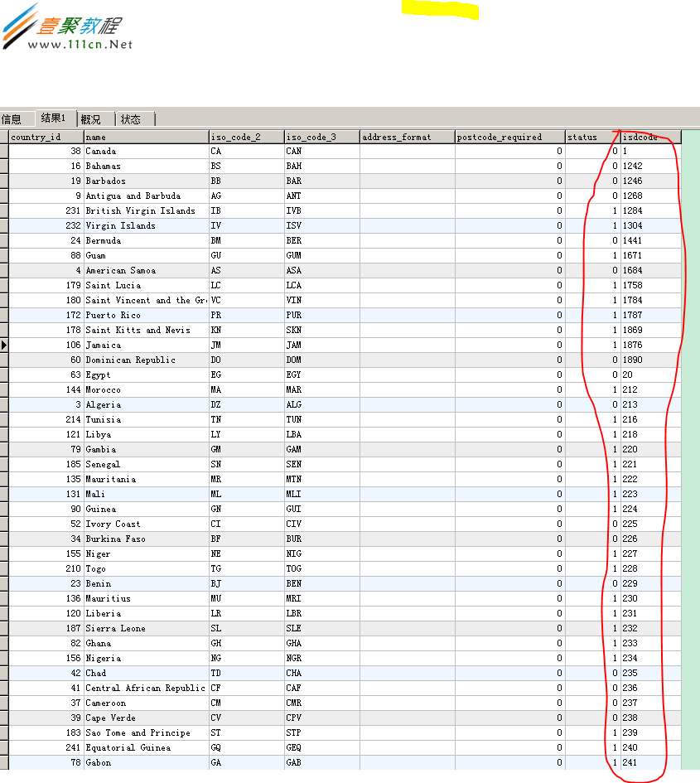This screenshot has width=700, height=783.
Task: Select the Sao Tome and Principe cell
Action: tap(147, 732)
